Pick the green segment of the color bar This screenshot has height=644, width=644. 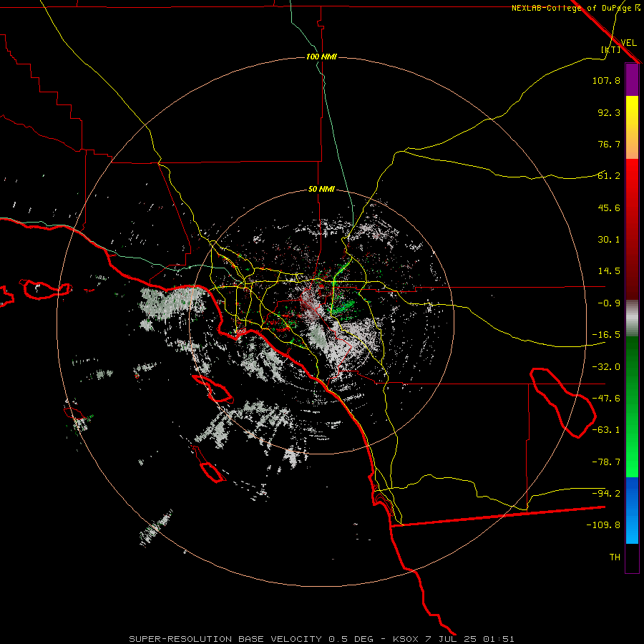632,406
